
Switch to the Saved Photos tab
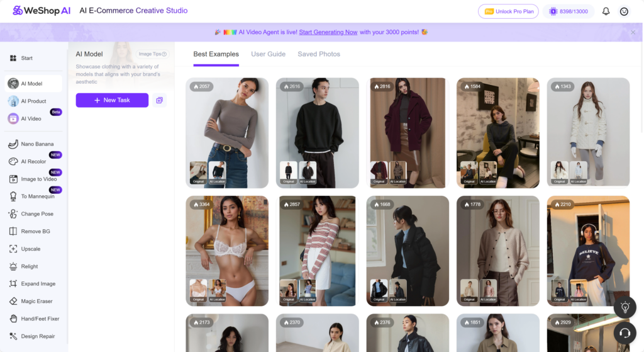(319, 54)
